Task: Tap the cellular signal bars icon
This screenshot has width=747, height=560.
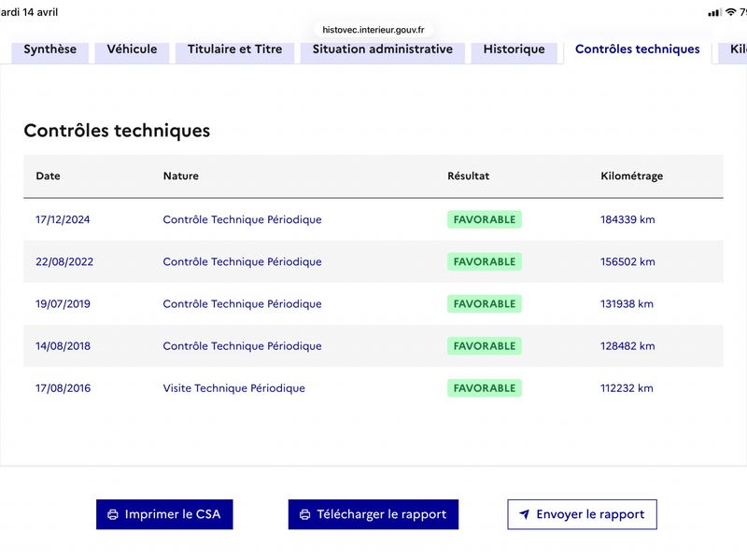Action: pyautogui.click(x=714, y=12)
